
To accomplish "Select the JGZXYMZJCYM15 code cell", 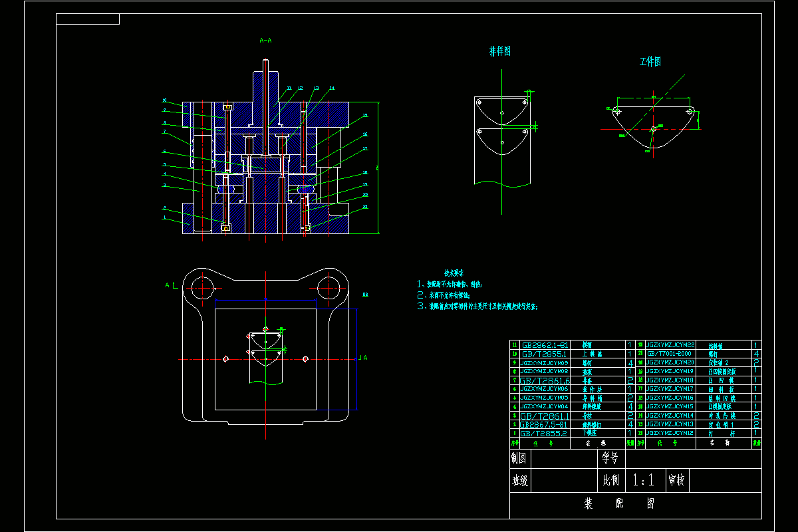I will tap(670, 406).
